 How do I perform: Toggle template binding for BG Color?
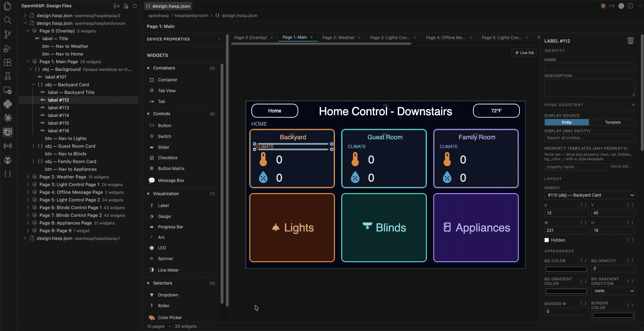(x=584, y=260)
